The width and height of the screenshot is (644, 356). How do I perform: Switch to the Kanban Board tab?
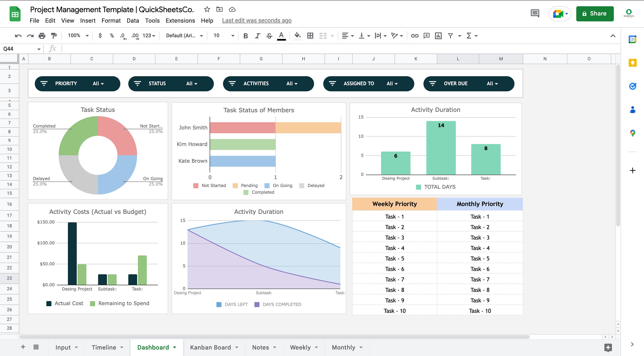click(x=211, y=347)
